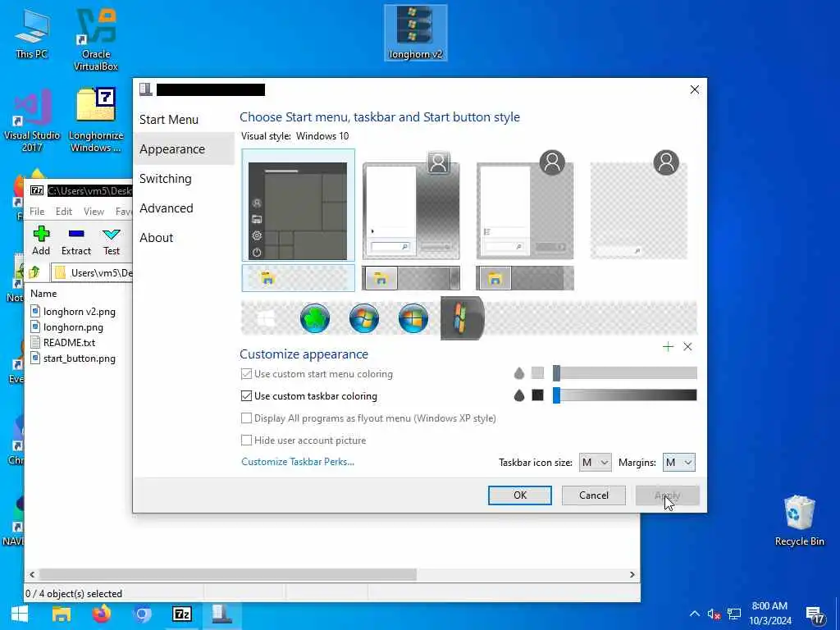Click the taskbar opacity droplet icon
This screenshot has height=630, width=840.
coord(518,395)
